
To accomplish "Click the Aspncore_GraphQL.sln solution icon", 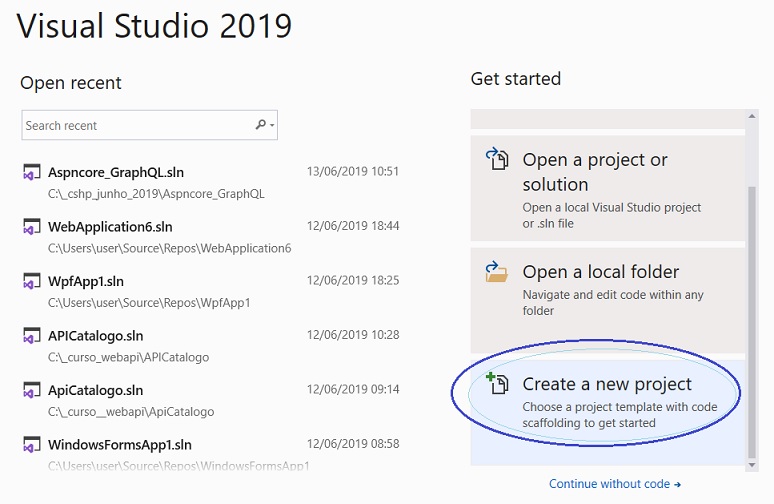I will coord(32,172).
